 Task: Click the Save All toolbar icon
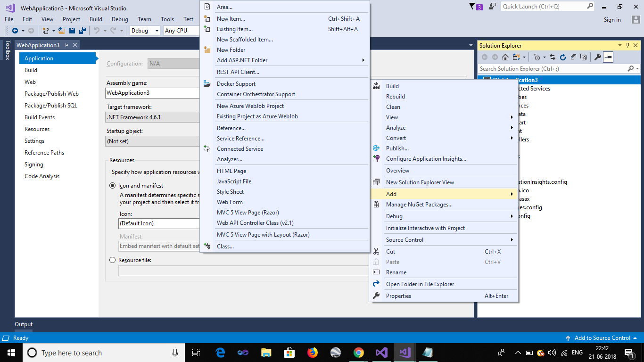pyautogui.click(x=82, y=31)
